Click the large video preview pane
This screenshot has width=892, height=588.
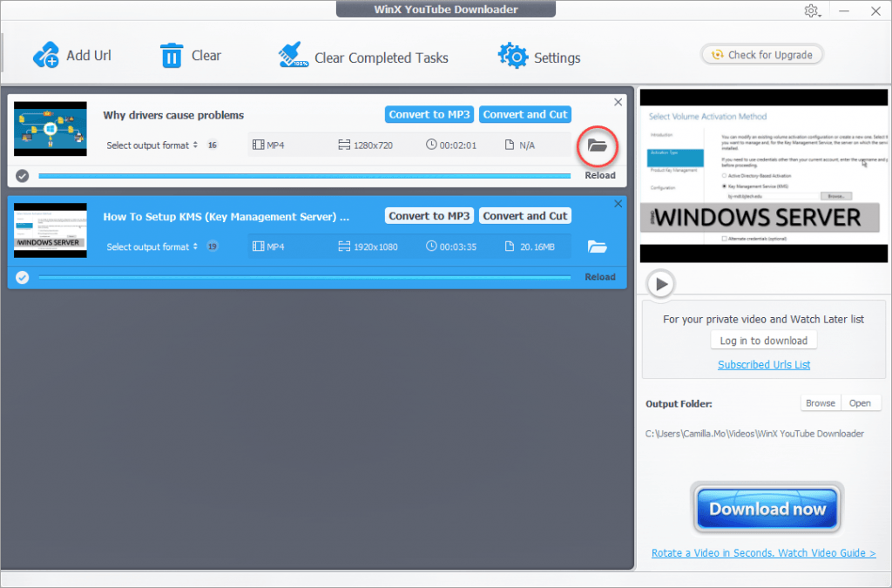[763, 176]
